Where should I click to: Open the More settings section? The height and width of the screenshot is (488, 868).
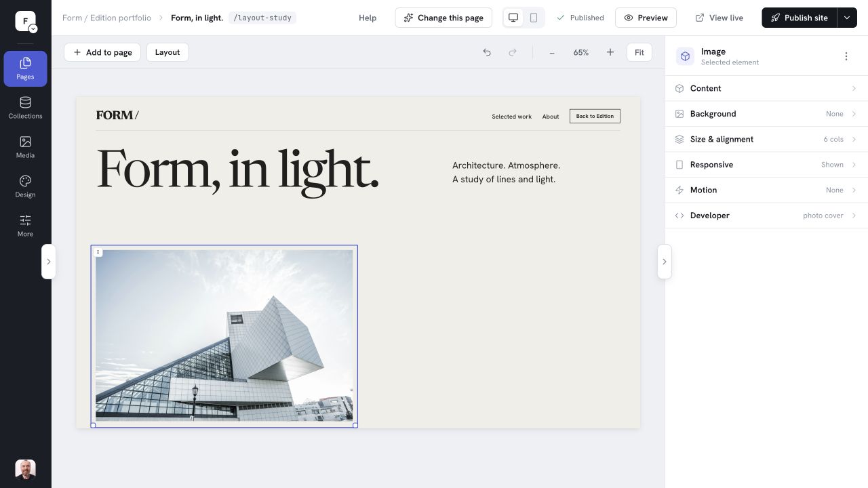(25, 226)
